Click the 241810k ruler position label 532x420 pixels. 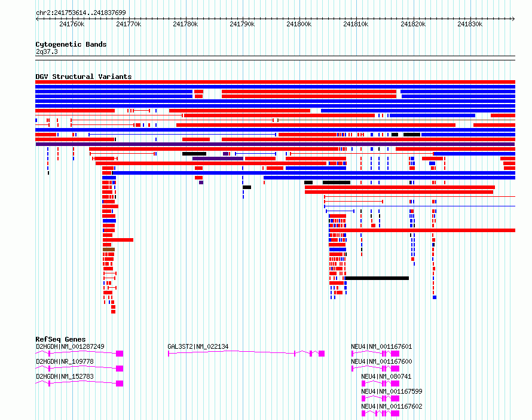[x=356, y=24]
